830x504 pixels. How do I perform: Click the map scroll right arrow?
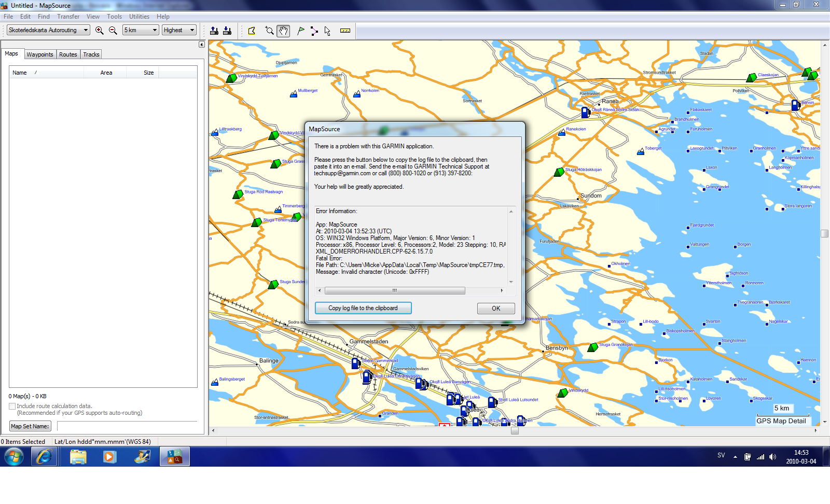point(815,430)
